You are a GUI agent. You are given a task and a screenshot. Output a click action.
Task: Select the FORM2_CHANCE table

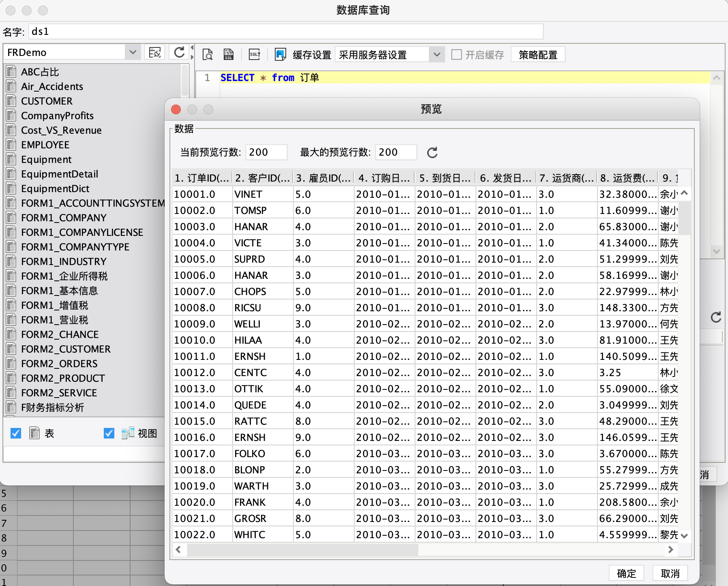60,334
